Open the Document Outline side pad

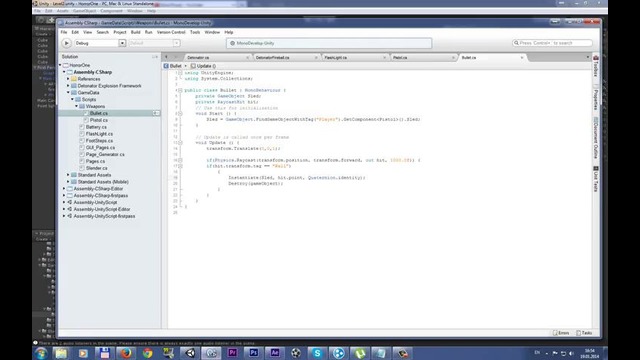[x=596, y=138]
